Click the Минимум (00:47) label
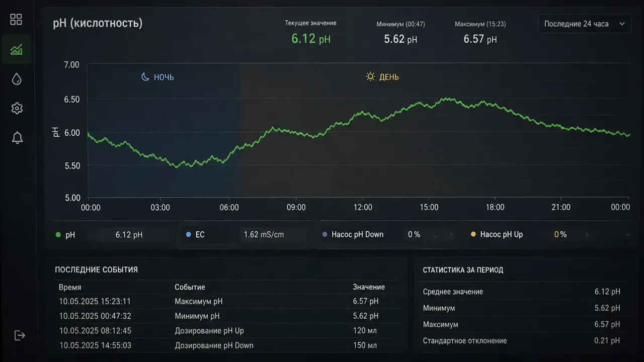644x362 pixels. (x=400, y=24)
